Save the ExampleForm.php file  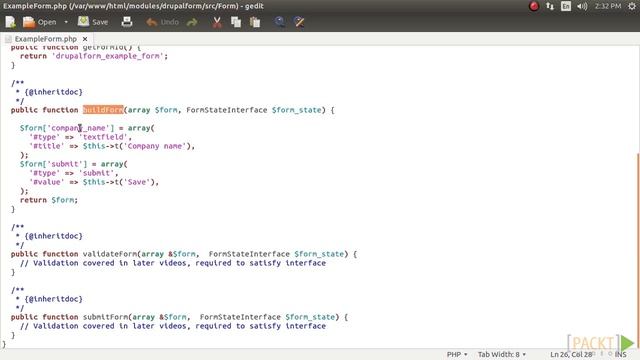[93, 22]
